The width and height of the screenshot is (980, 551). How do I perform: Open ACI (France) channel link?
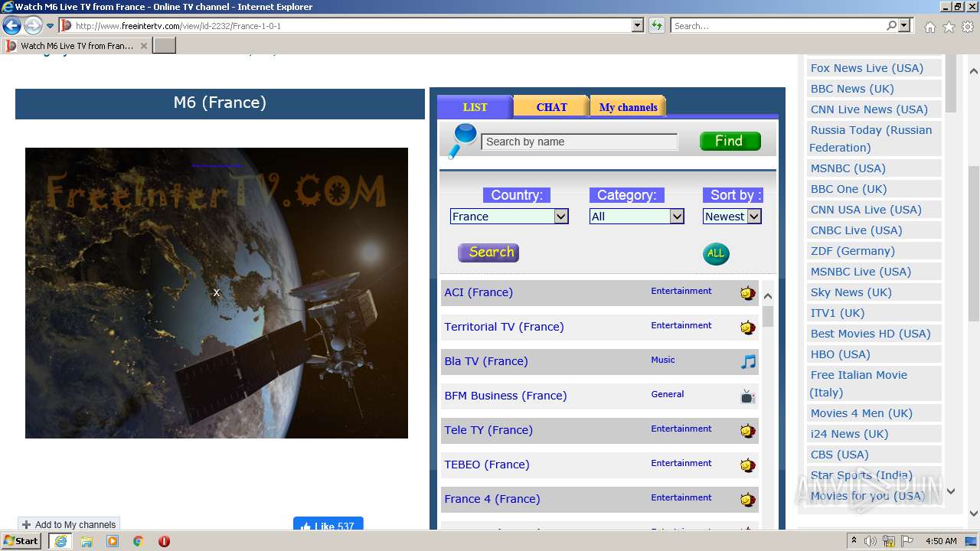[479, 292]
